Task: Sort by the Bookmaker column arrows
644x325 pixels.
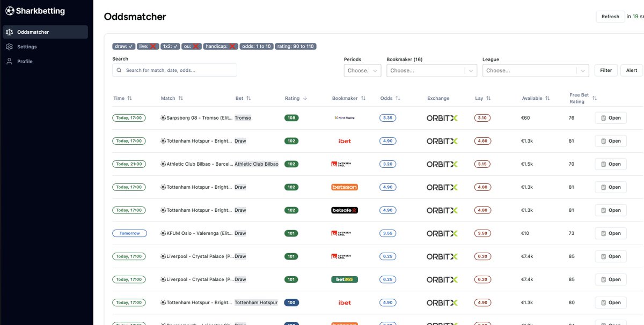Action: [363, 98]
